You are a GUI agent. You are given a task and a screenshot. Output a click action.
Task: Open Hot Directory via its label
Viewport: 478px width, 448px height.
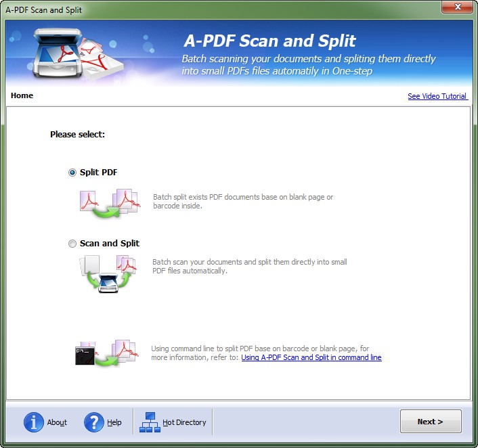(x=184, y=422)
